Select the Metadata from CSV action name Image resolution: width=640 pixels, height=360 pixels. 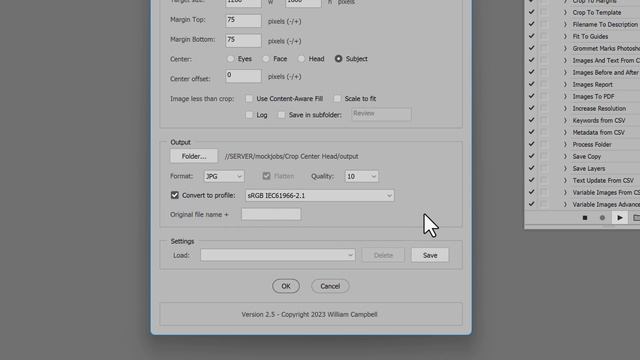click(x=598, y=133)
